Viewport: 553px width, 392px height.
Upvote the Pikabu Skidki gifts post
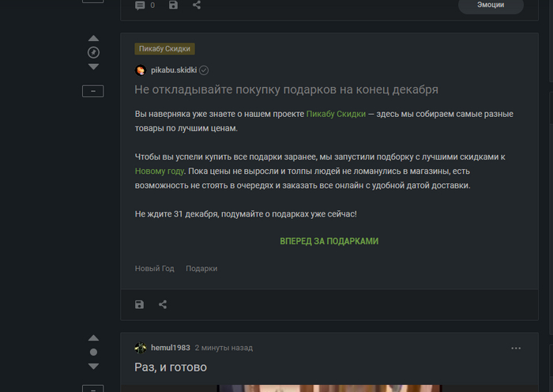[93, 38]
